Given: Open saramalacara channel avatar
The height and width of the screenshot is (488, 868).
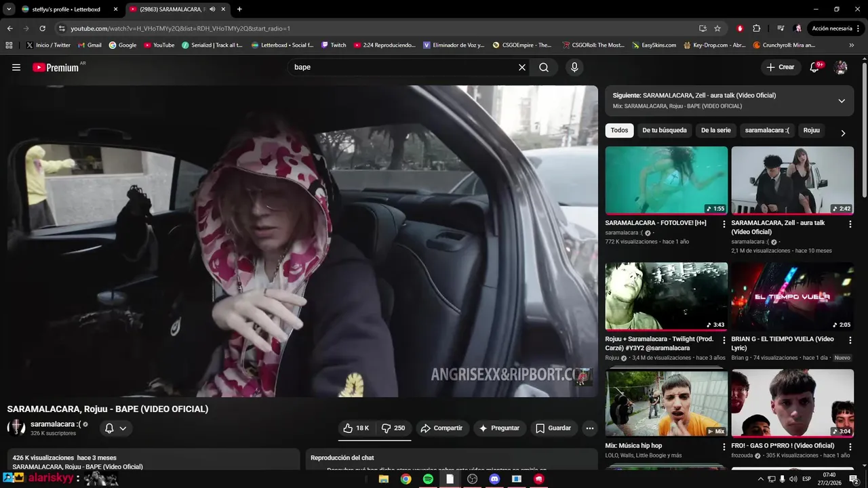Looking at the screenshot, I should (16, 428).
